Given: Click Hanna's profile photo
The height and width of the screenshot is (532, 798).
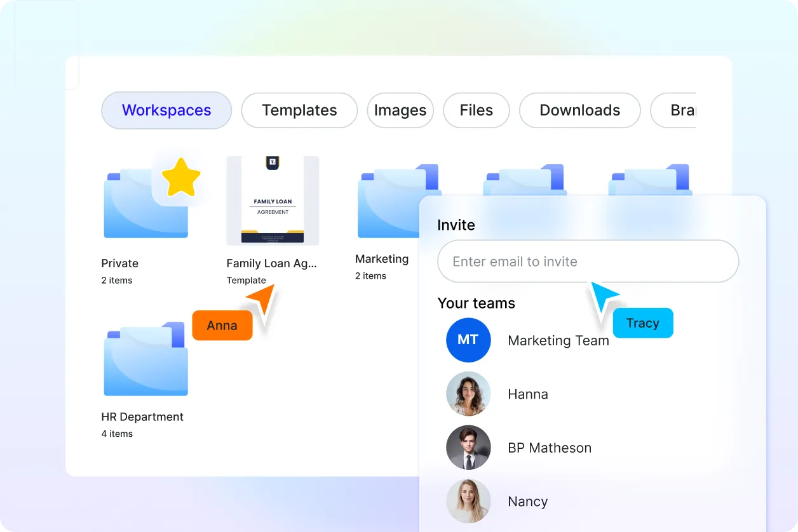Looking at the screenshot, I should coord(468,394).
